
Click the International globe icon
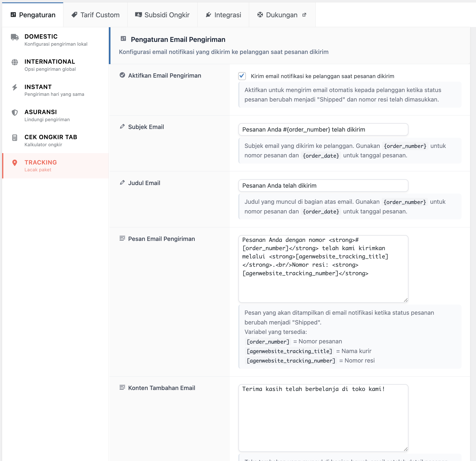(x=15, y=62)
